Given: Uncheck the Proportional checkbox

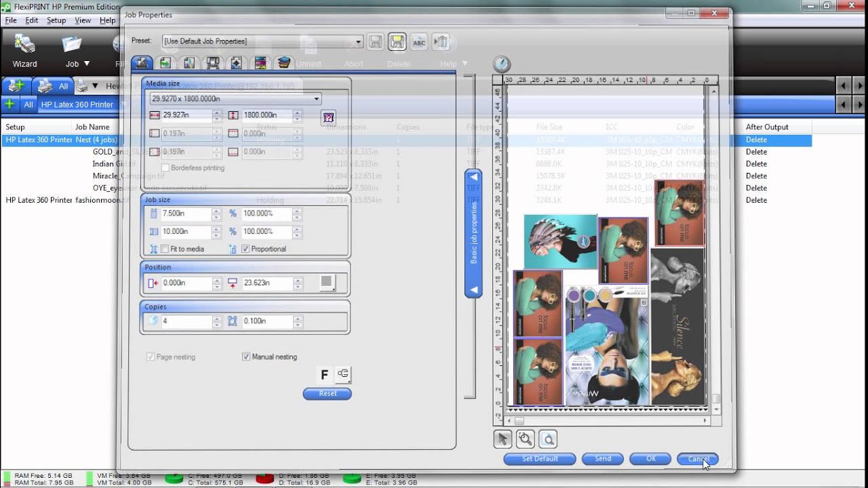Looking at the screenshot, I should tap(245, 249).
